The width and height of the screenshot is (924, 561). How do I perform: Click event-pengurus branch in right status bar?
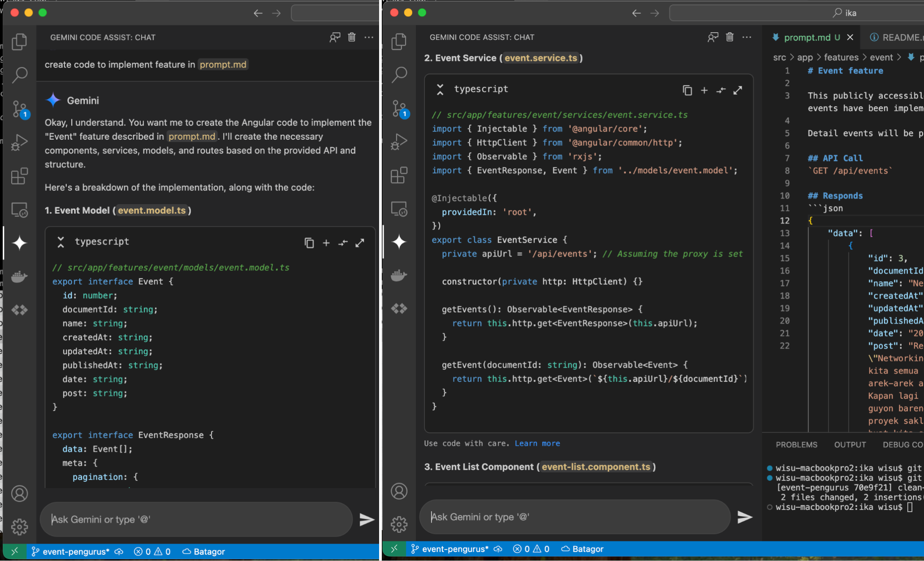click(x=450, y=549)
